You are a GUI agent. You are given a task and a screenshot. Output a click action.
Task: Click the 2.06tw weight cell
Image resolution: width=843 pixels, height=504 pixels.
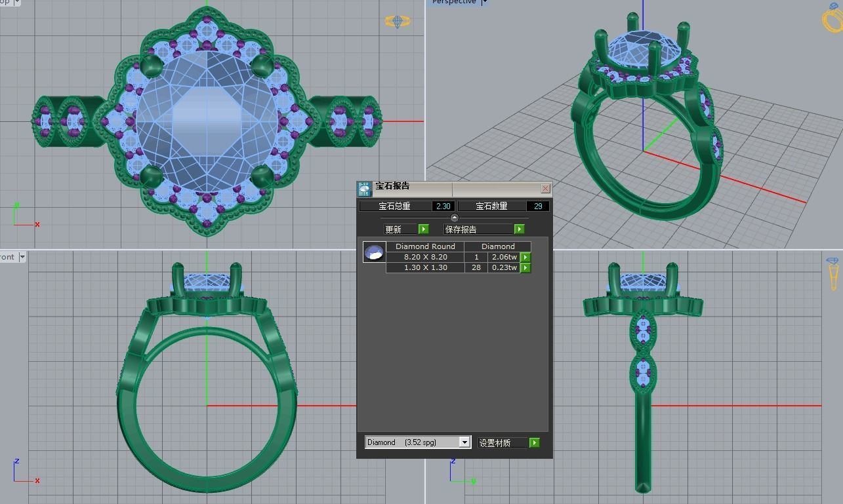point(504,257)
